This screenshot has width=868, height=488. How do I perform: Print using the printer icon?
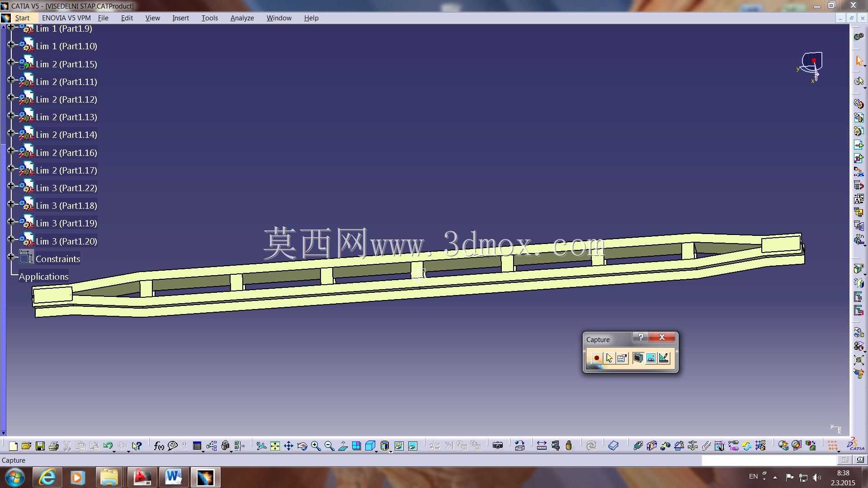click(x=54, y=446)
